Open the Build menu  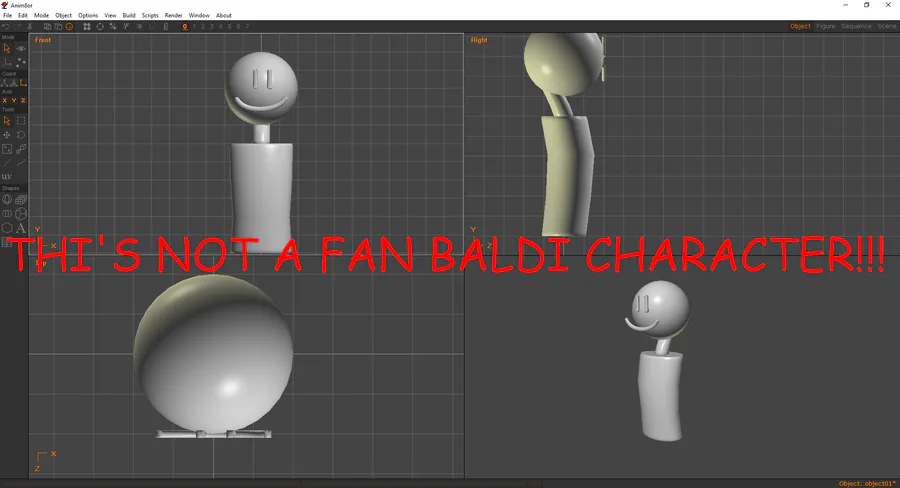tap(129, 16)
